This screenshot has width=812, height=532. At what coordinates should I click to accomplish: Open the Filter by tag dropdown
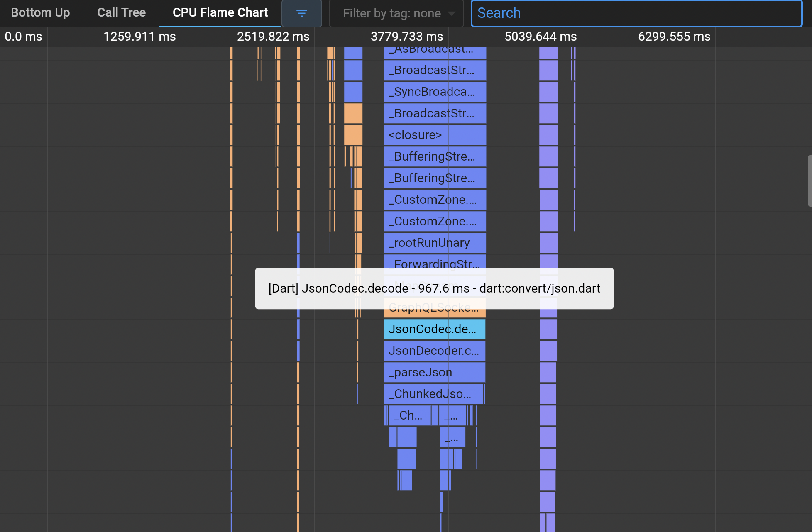pyautogui.click(x=396, y=13)
